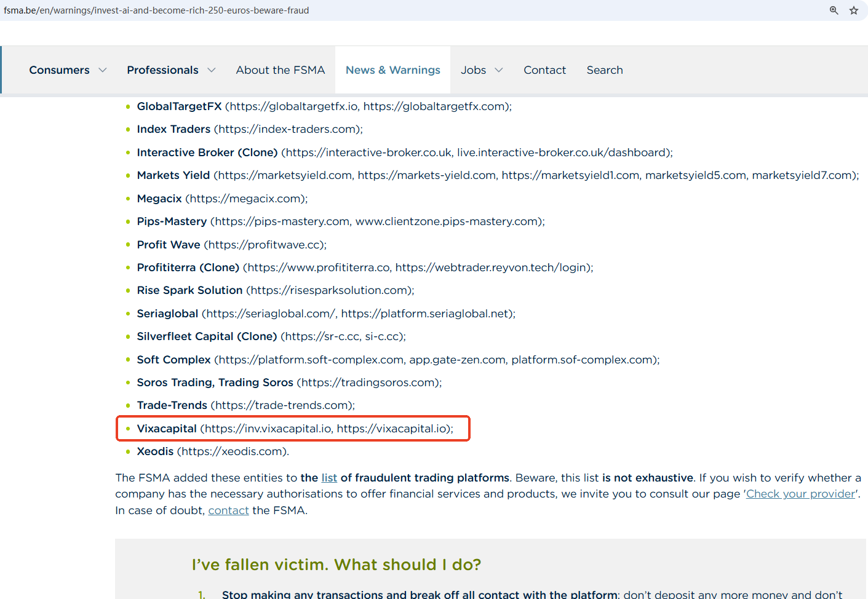Click the fsma.be URL in address bar
This screenshot has width=868, height=599.
156,10
